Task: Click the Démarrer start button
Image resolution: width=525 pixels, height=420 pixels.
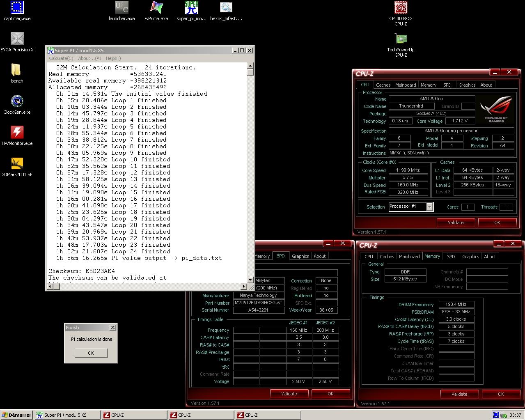Action: (x=17, y=415)
